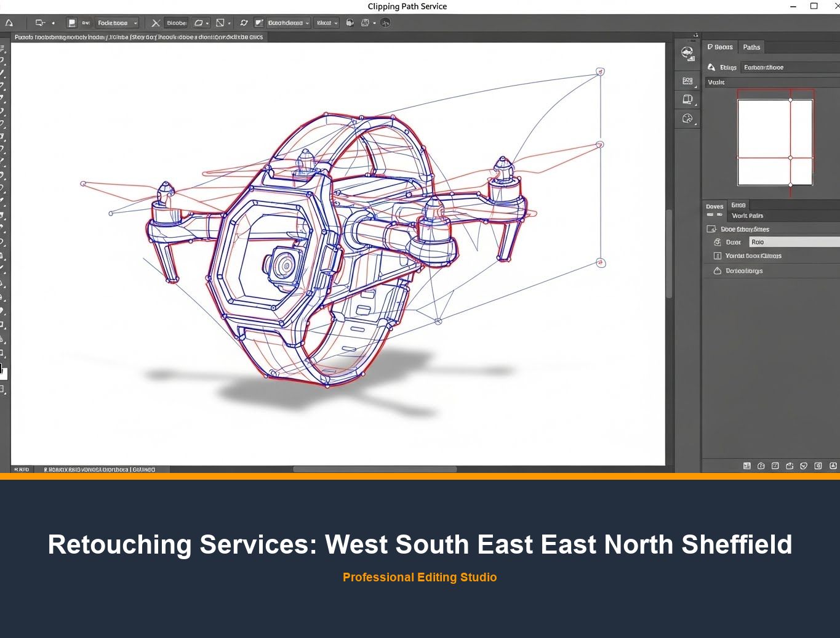Click the triangle icon at toolbar's left end
The width and height of the screenshot is (840, 638).
9,23
